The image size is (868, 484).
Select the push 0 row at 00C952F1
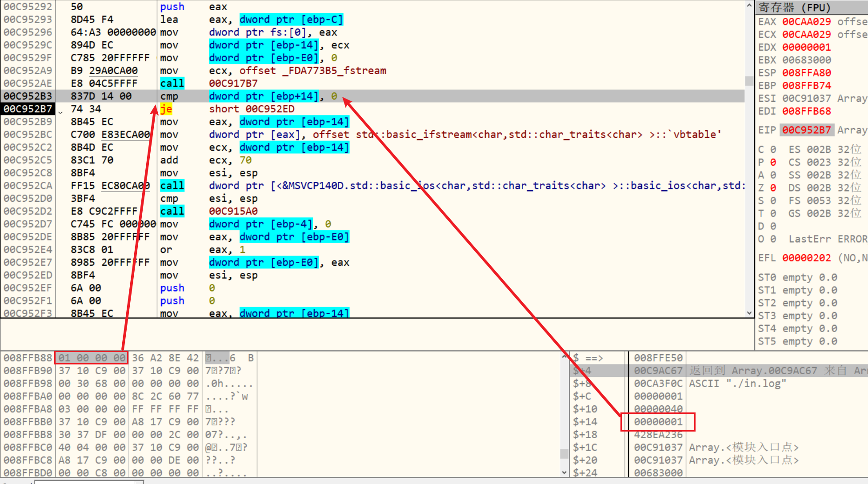pyautogui.click(x=372, y=301)
